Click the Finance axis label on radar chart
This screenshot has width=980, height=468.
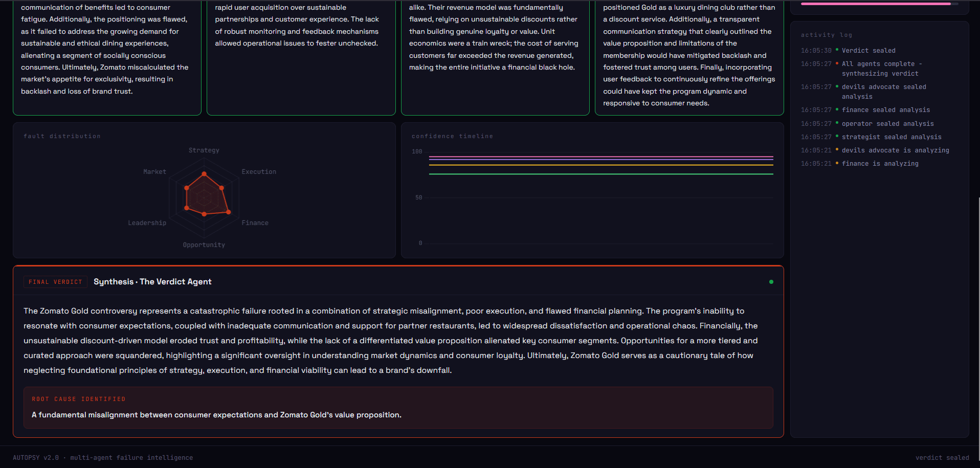[x=255, y=223]
